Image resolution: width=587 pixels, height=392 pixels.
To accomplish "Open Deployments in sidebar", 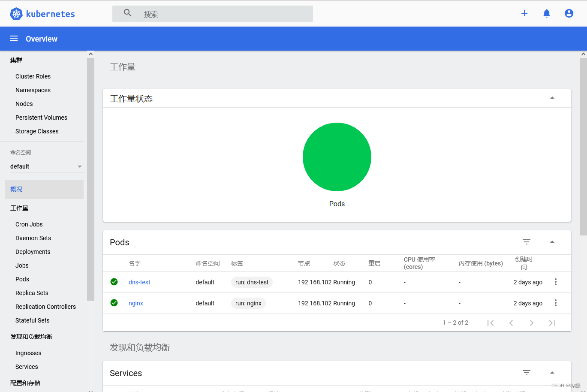I will click(33, 252).
